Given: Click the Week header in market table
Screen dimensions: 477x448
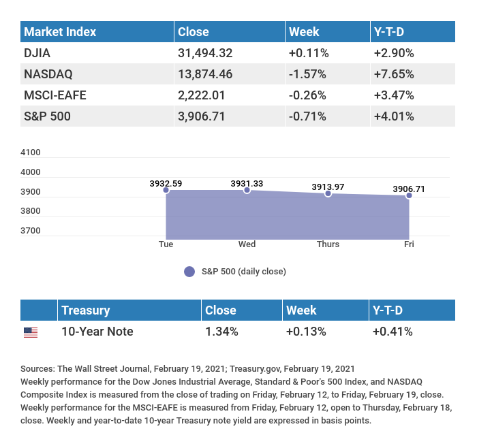Looking at the screenshot, I should (304, 32).
